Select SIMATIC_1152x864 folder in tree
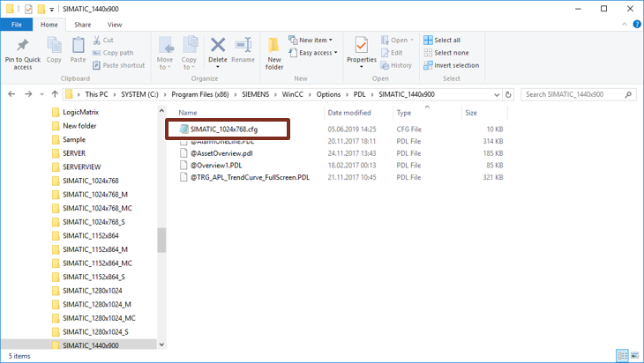The height and width of the screenshot is (363, 644). (x=90, y=236)
